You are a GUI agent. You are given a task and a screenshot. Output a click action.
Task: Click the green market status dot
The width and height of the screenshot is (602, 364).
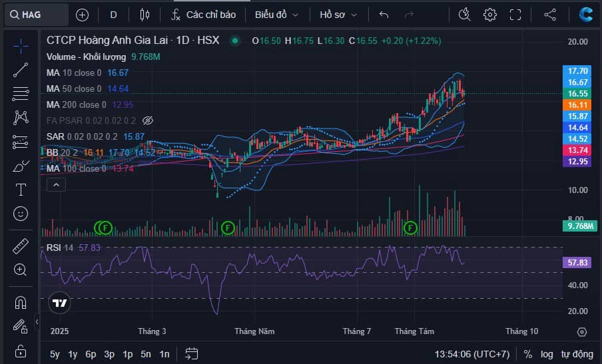coord(235,41)
